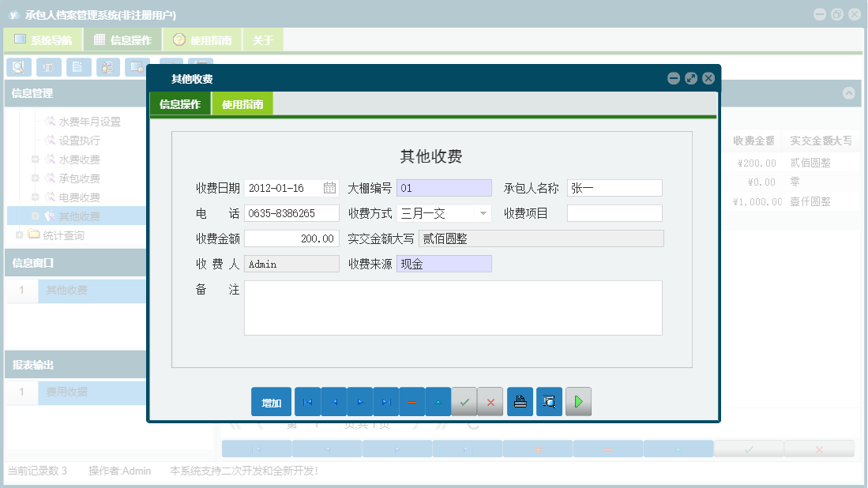Click the magnifier search icon in the top toolbar
The width and height of the screenshot is (868, 488).
pos(18,67)
